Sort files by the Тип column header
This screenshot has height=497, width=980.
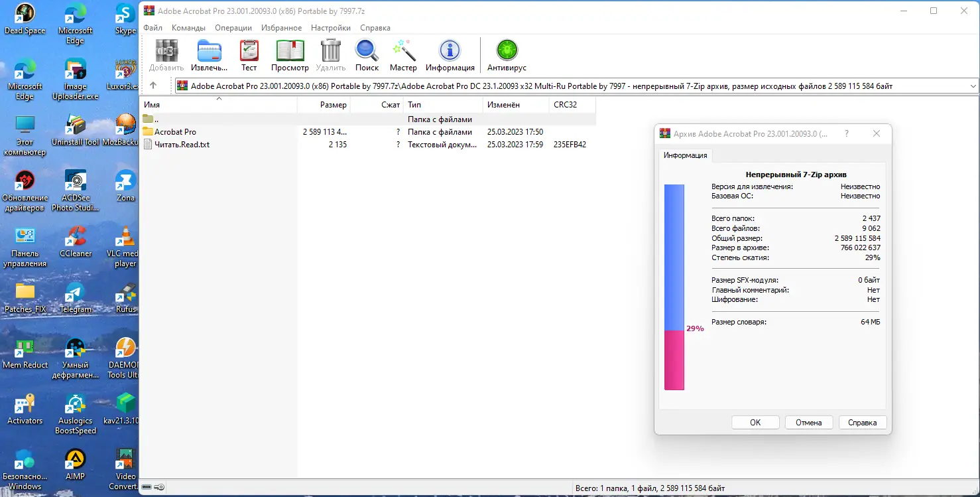click(443, 105)
